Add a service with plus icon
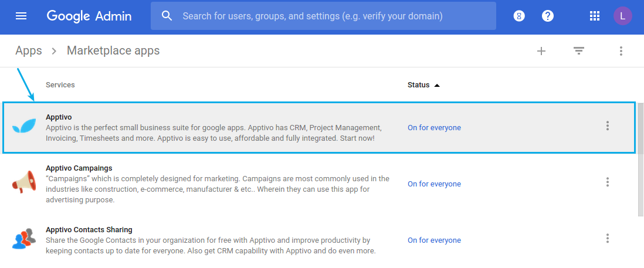The image size is (644, 268). click(x=541, y=51)
